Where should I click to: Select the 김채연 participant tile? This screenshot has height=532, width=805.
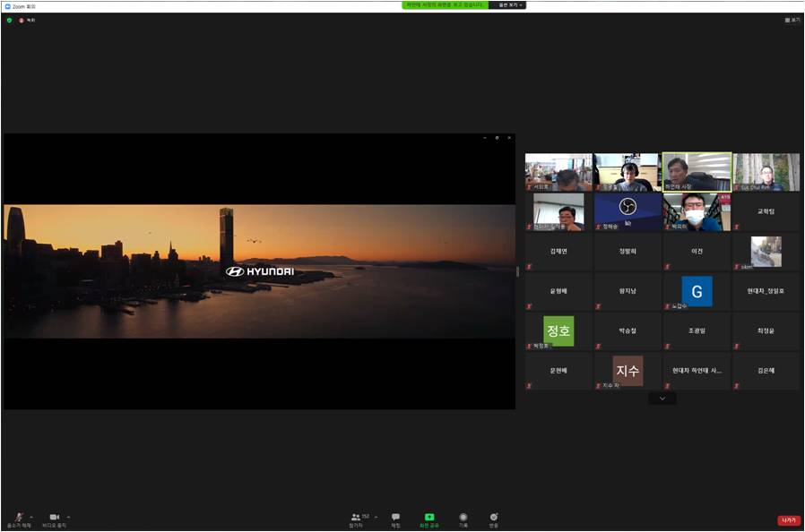558,252
